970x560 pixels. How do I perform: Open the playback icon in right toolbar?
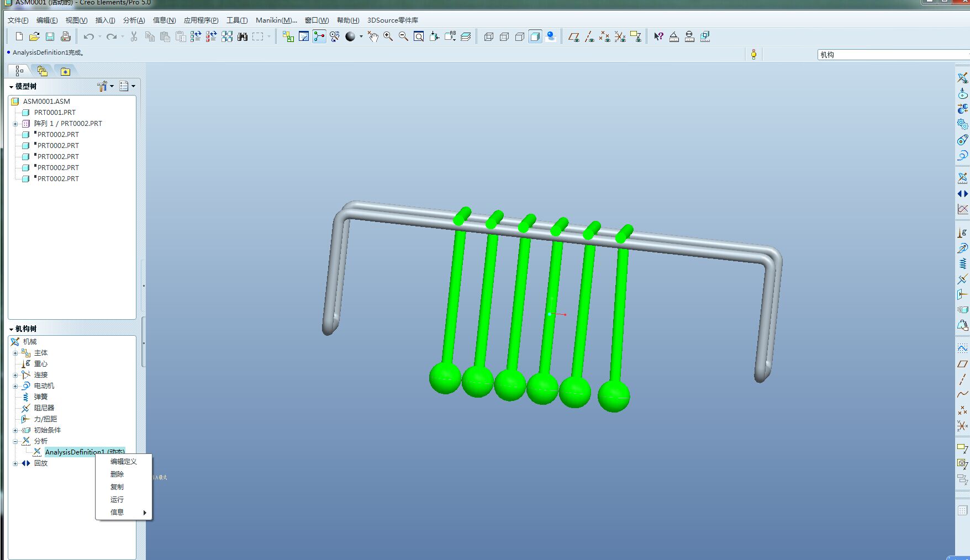[962, 194]
